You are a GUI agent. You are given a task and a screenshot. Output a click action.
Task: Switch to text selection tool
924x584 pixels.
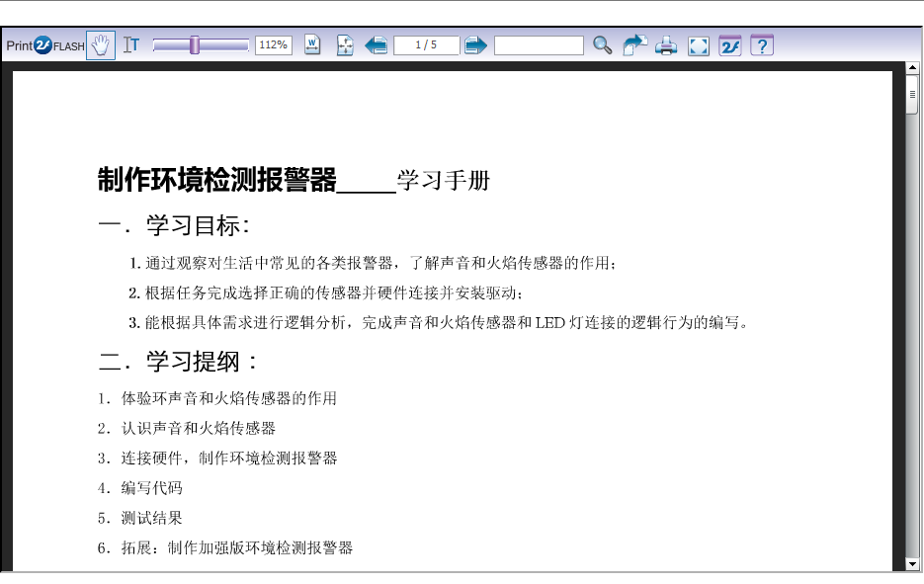coord(130,45)
